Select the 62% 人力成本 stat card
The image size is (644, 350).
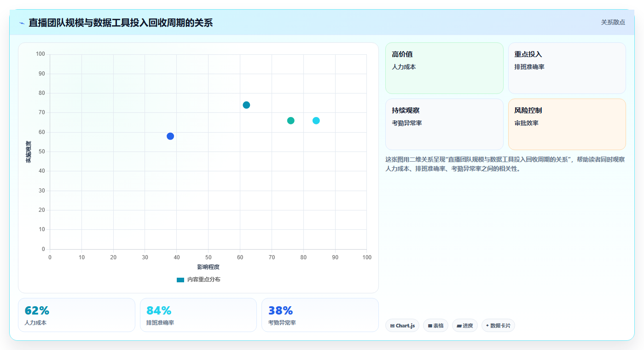pyautogui.click(x=76, y=315)
